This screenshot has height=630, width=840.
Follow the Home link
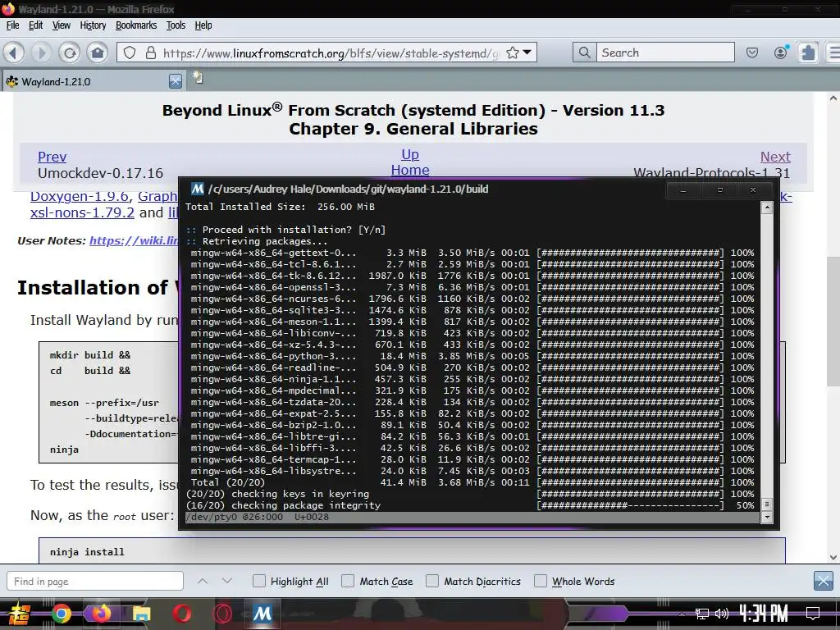point(410,170)
